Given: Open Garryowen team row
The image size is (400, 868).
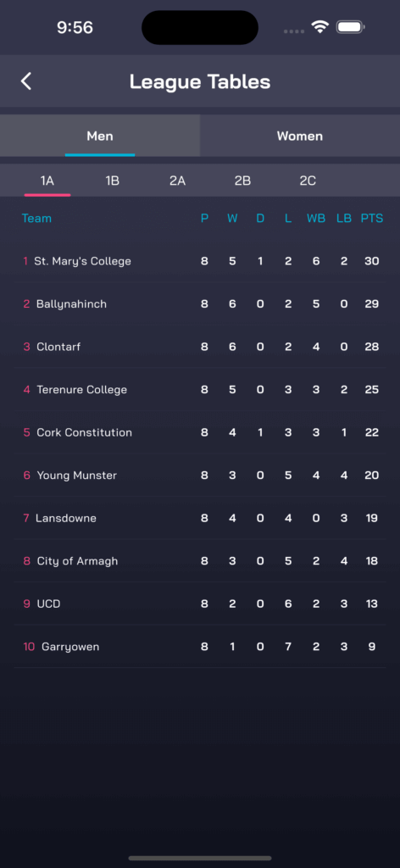Looking at the screenshot, I should click(x=200, y=647).
